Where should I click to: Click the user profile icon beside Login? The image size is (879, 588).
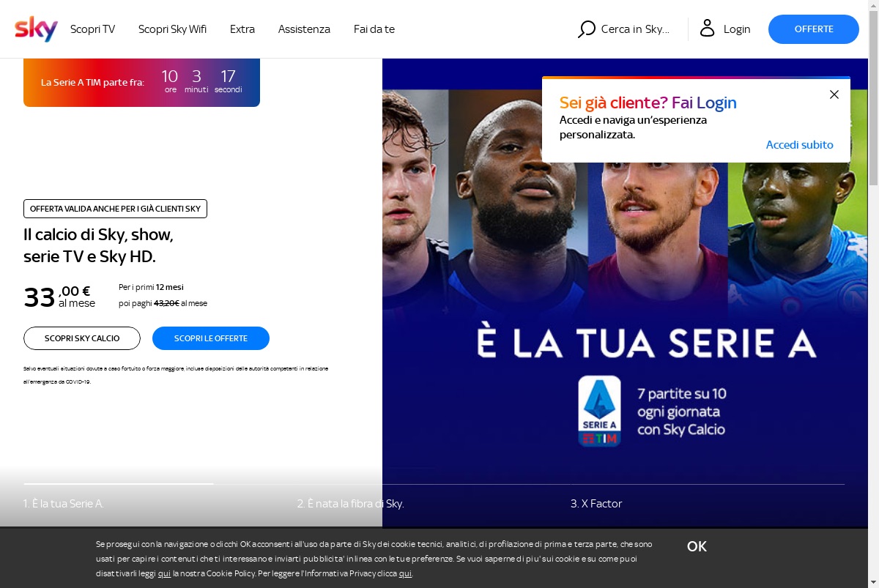[707, 29]
